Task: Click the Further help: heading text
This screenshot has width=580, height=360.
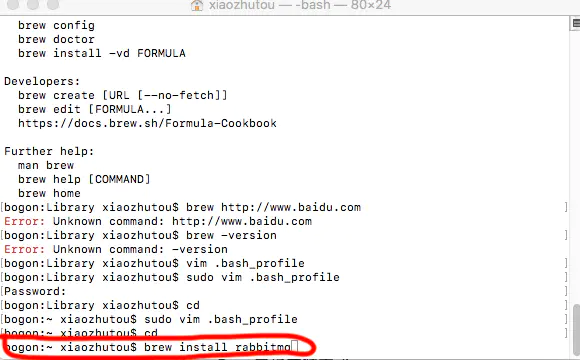Action: (49, 151)
